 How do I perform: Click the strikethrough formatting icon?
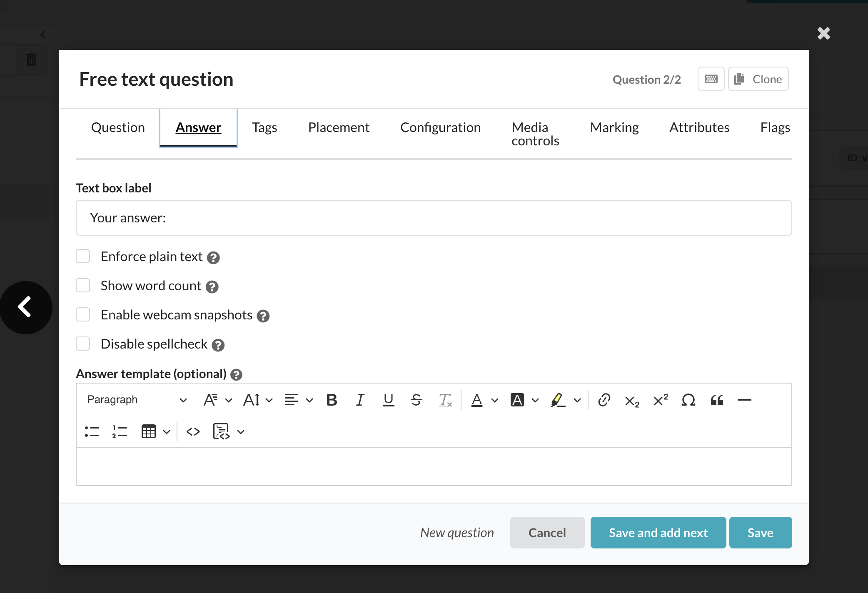416,400
